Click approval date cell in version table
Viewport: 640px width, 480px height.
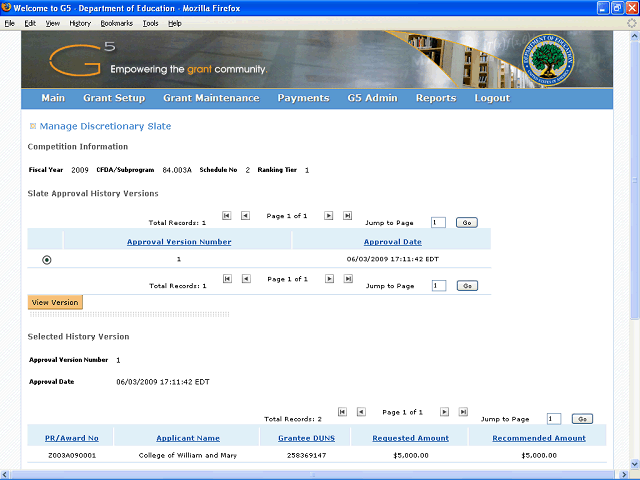tap(393, 259)
